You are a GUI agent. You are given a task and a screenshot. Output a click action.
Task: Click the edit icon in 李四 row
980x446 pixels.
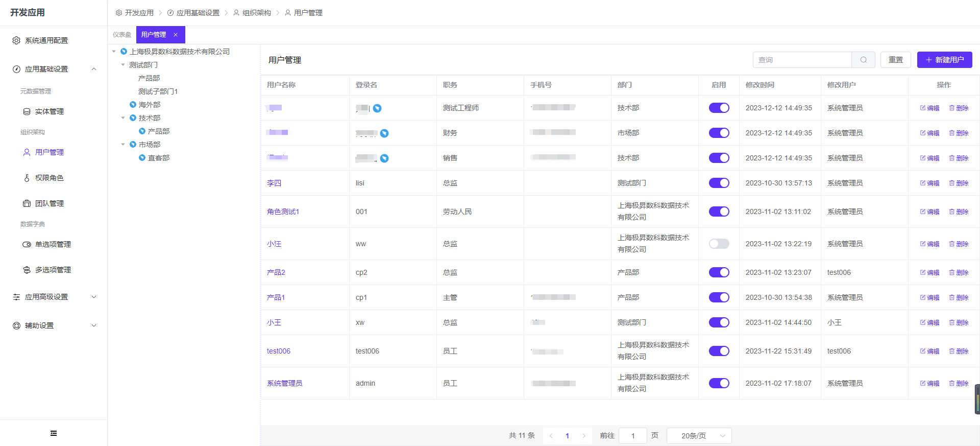(x=923, y=183)
